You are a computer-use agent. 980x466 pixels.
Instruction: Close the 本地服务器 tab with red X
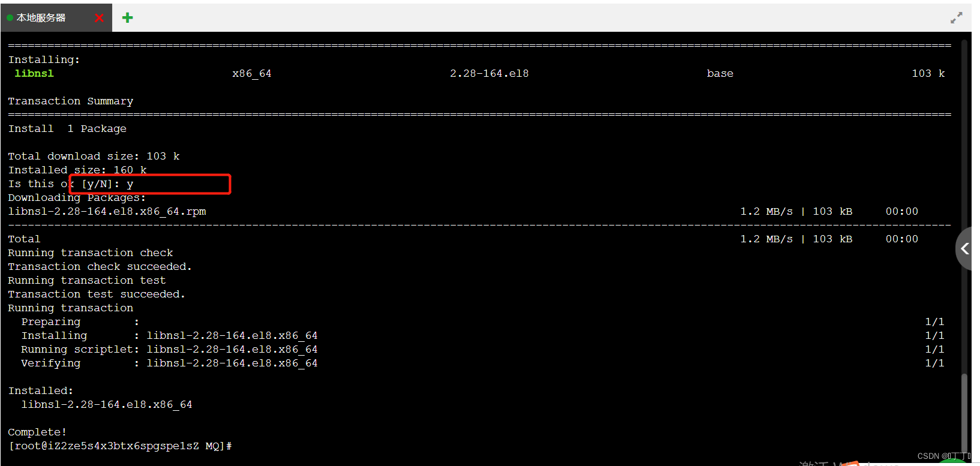pos(100,18)
